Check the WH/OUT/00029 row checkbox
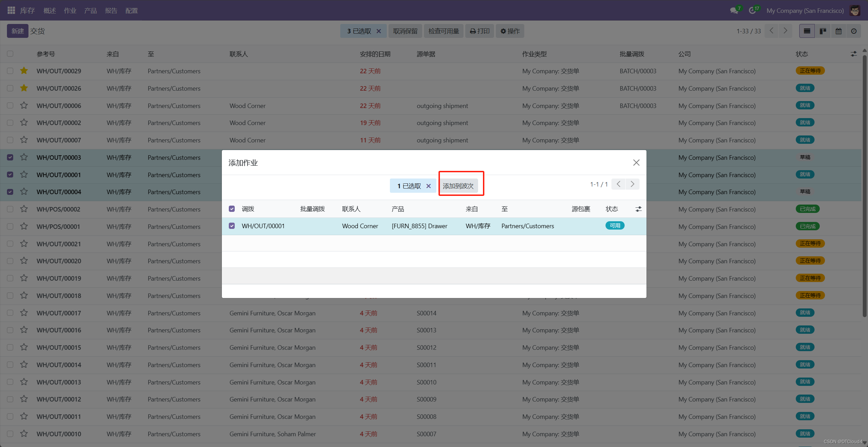 pyautogui.click(x=10, y=71)
